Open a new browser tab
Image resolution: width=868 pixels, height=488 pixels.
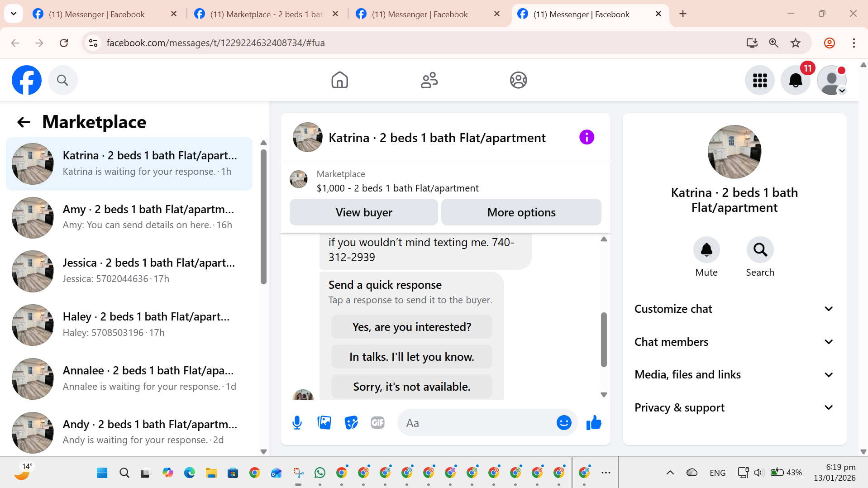pyautogui.click(x=683, y=14)
